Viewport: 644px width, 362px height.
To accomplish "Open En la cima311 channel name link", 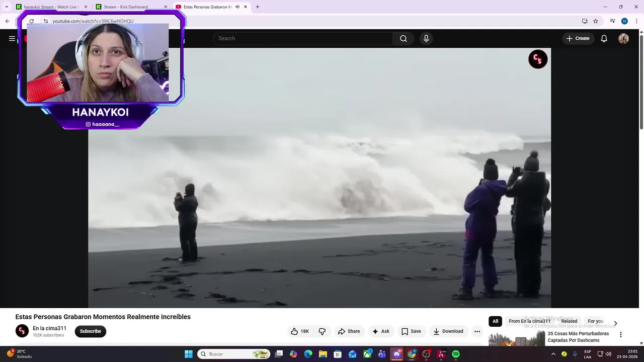I will click(x=49, y=328).
